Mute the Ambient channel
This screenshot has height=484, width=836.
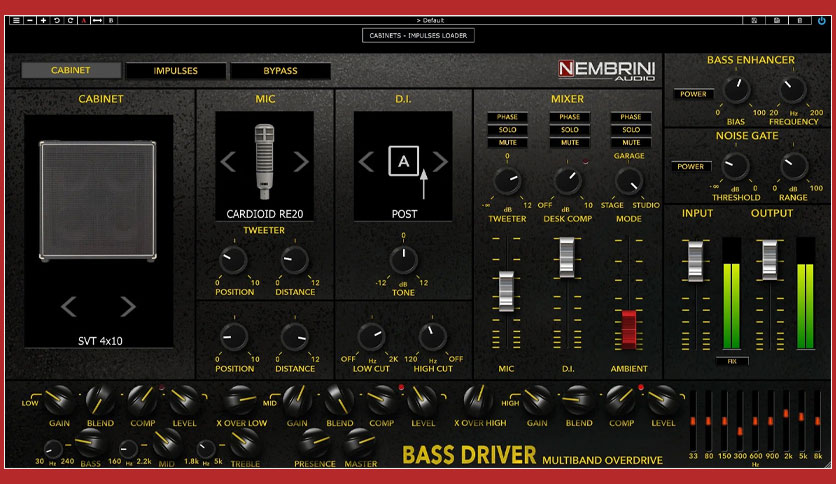click(x=631, y=142)
